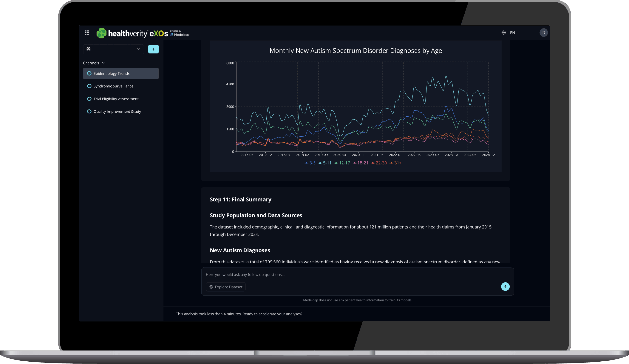Click the Explore Dataset button
The image size is (629, 364).
[x=226, y=287]
